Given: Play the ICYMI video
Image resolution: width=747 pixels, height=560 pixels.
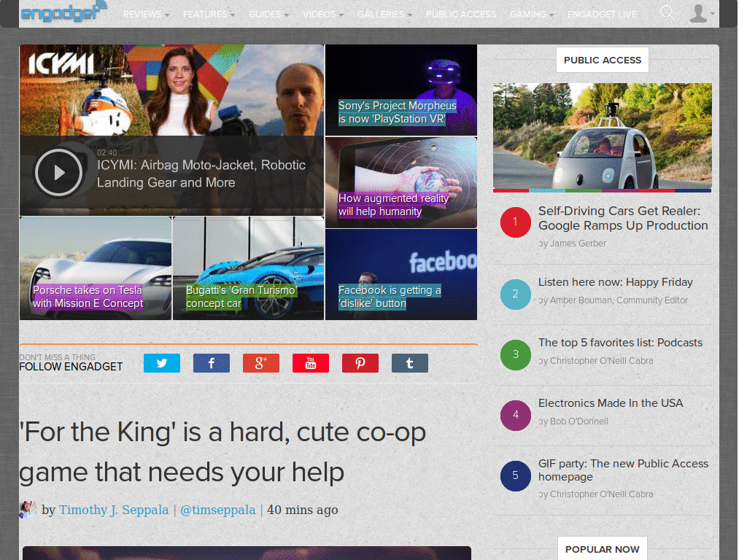Looking at the screenshot, I should [x=58, y=172].
